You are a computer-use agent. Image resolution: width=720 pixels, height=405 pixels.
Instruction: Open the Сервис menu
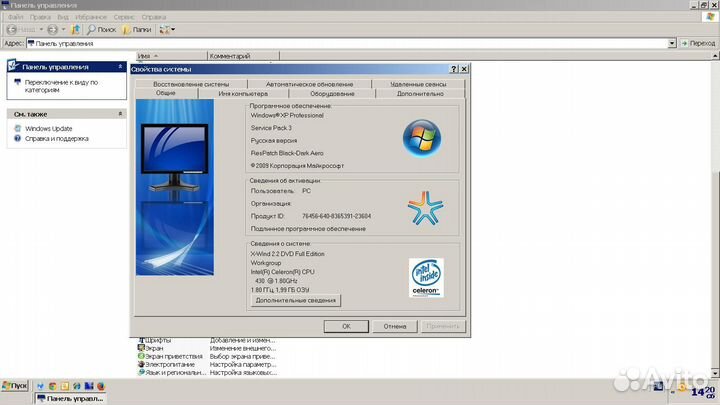click(x=124, y=17)
